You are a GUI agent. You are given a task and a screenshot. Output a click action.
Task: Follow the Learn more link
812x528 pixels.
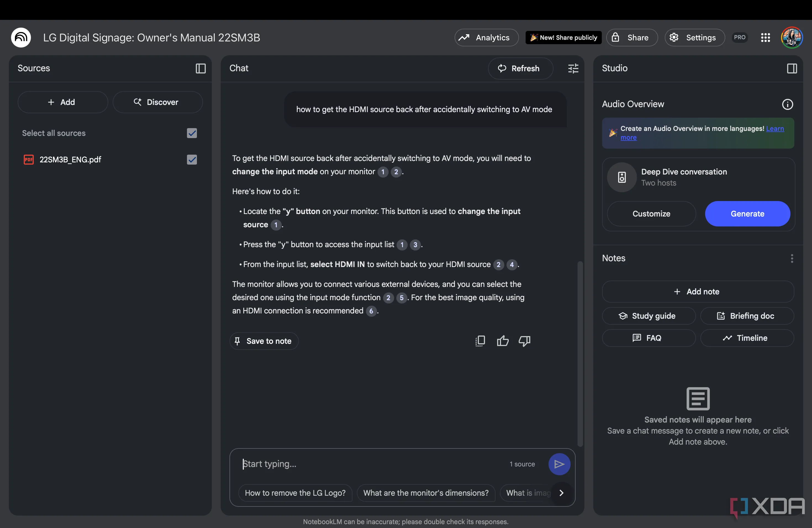click(775, 129)
